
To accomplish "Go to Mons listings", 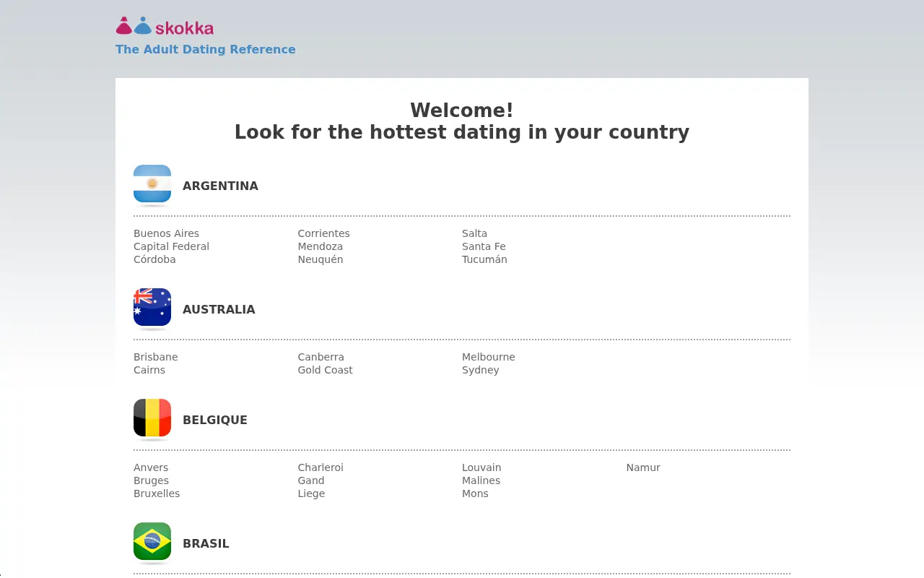I will [x=475, y=493].
